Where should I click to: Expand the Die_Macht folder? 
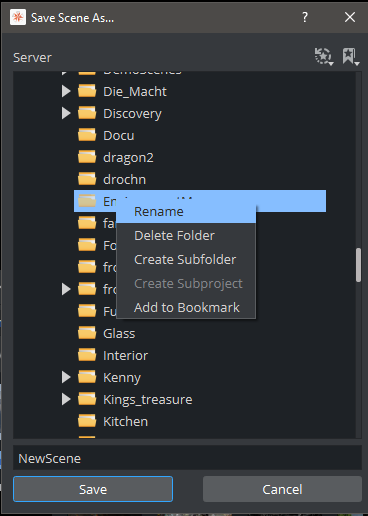pos(66,91)
